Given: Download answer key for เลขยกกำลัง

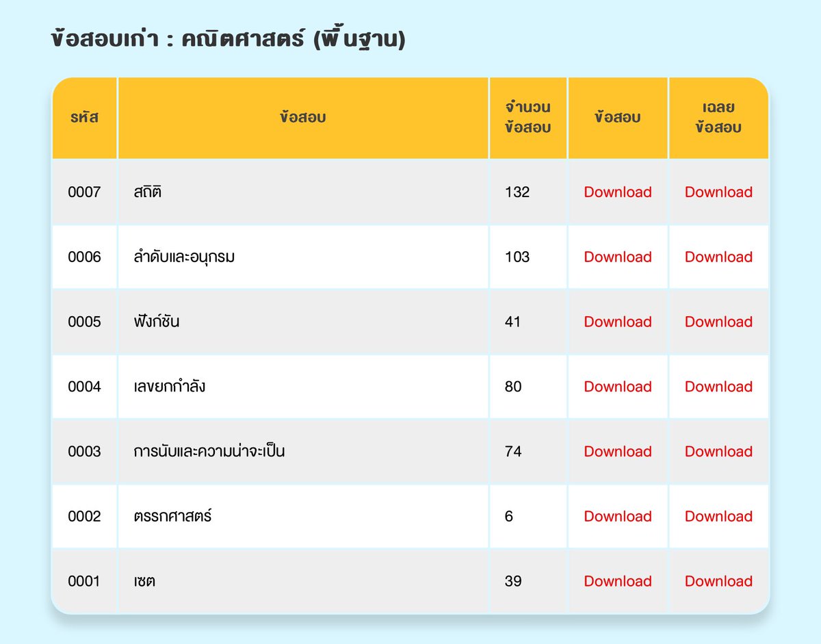Looking at the screenshot, I should (x=718, y=387).
